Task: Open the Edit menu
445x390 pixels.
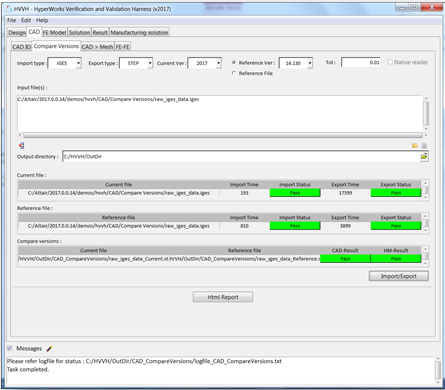Action: pos(26,20)
